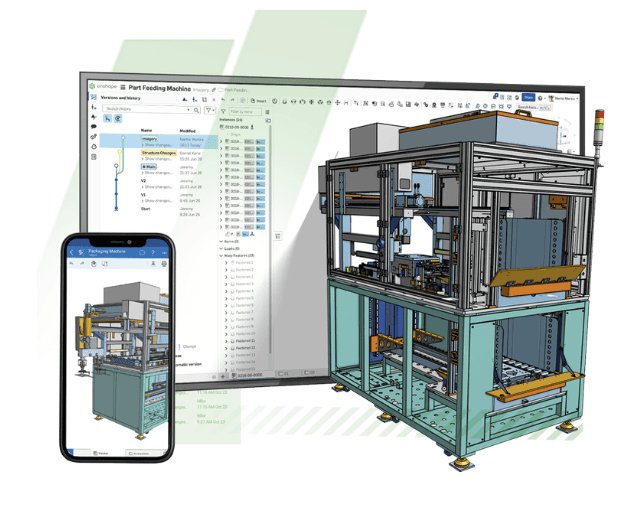Click into the Search tools field

(x=534, y=107)
